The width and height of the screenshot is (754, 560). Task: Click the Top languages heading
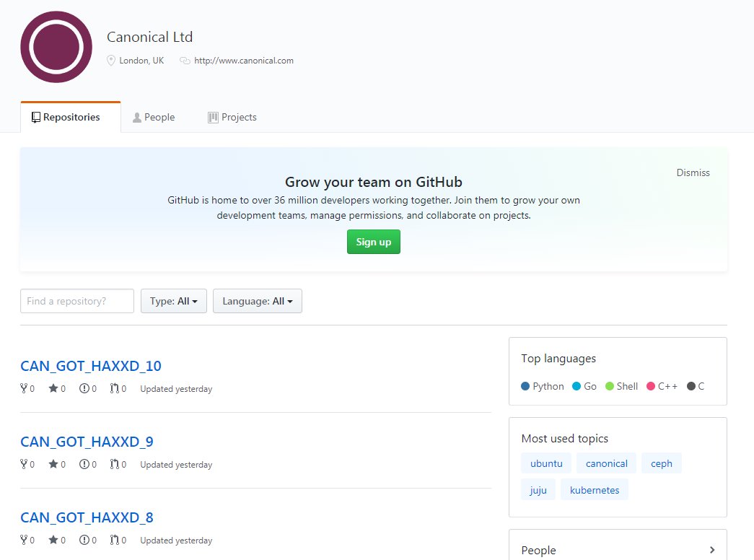click(x=558, y=359)
